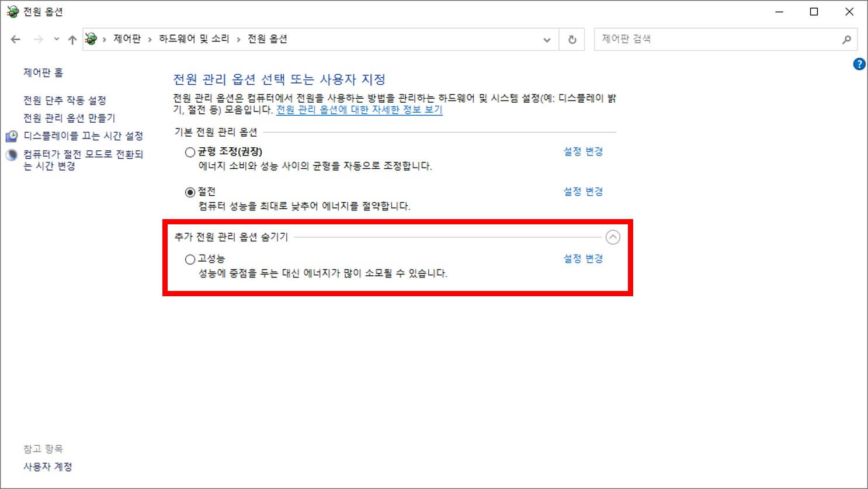Click the 기본 전원 관리 옵션 heading
This screenshot has height=489, width=868.
pyautogui.click(x=216, y=132)
